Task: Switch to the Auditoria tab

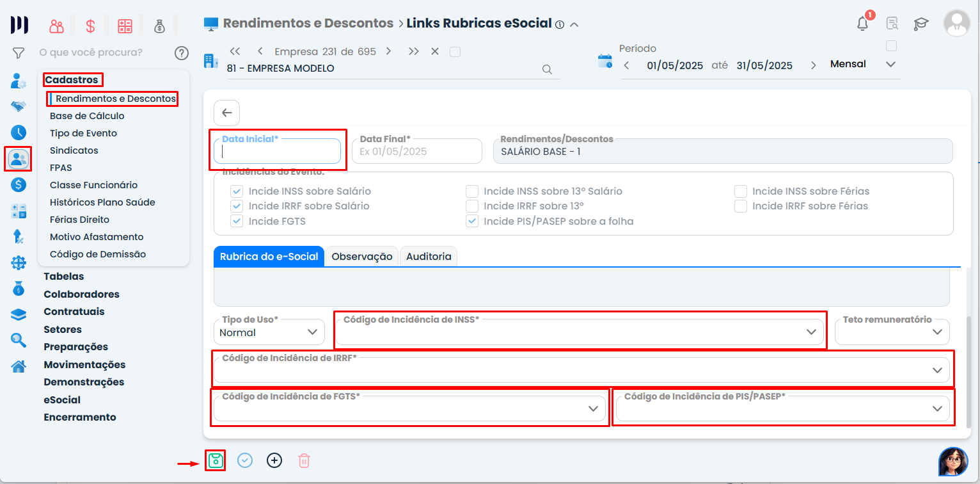Action: [429, 257]
